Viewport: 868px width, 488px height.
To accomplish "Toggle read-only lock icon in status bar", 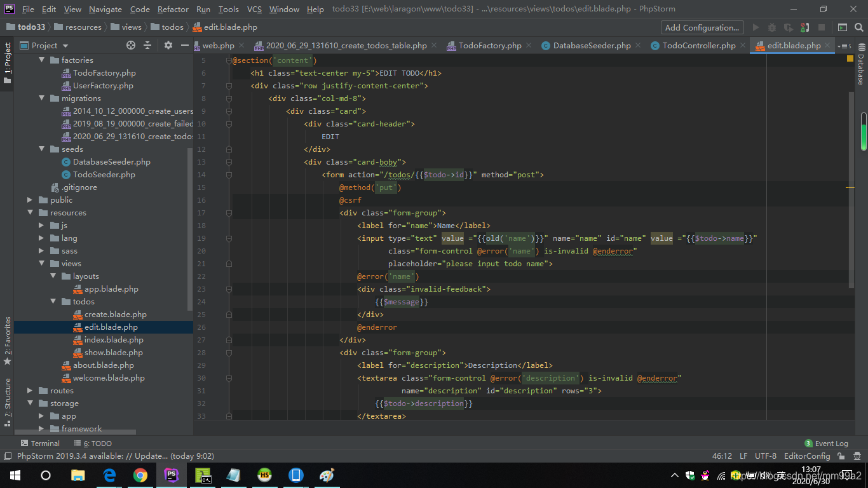I will point(841,456).
